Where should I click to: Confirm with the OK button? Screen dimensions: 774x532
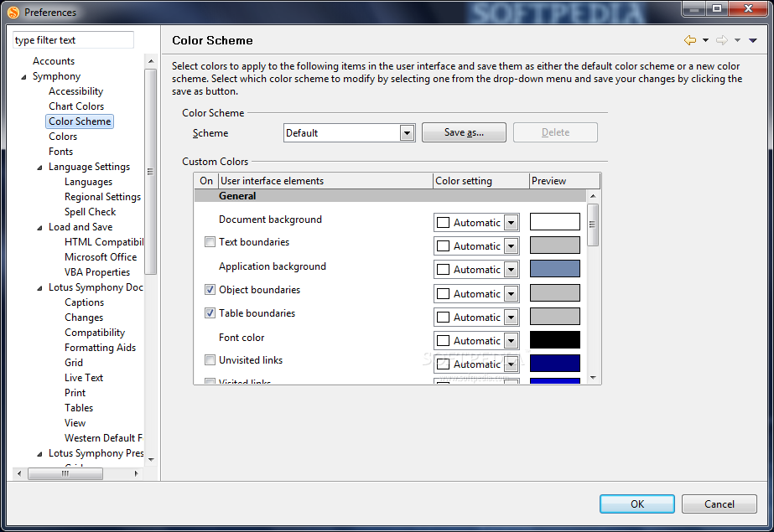coord(637,504)
